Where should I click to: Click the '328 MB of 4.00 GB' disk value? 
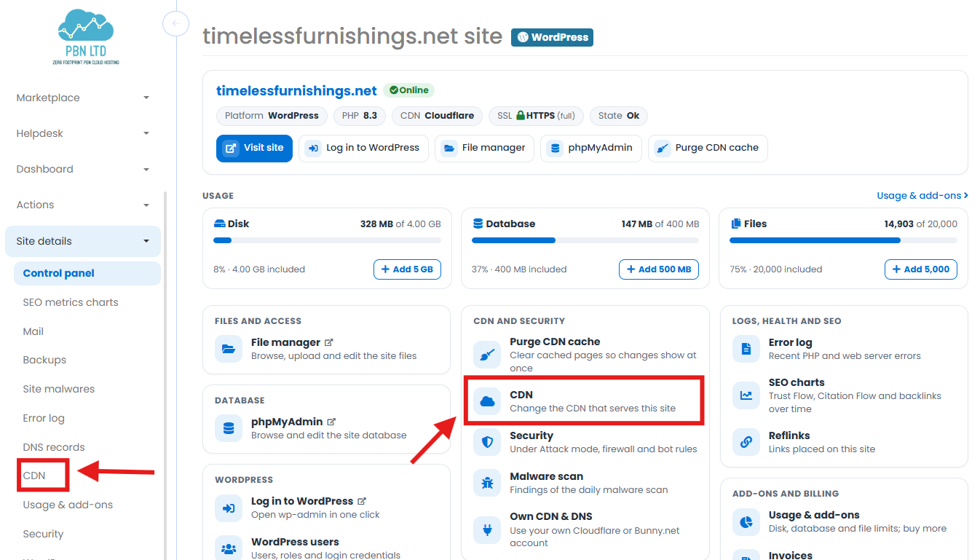tap(400, 224)
